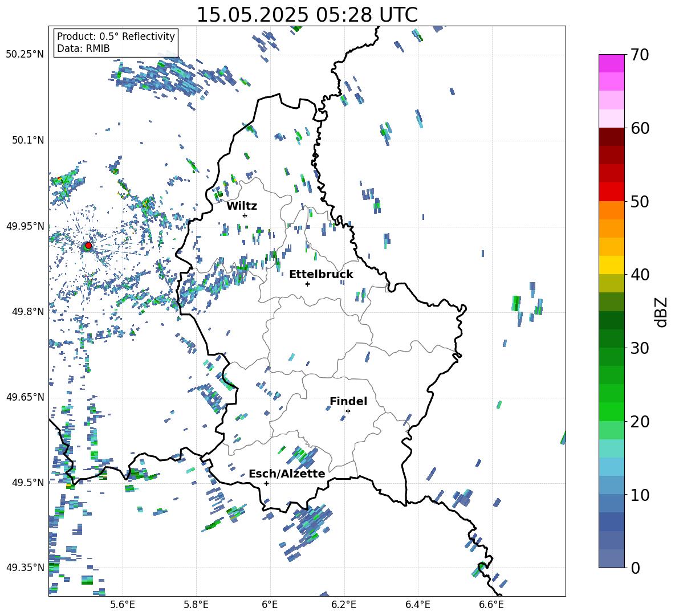Click the 30 value on the colorbar
Viewport: 675px width, 616px height.
tap(640, 348)
